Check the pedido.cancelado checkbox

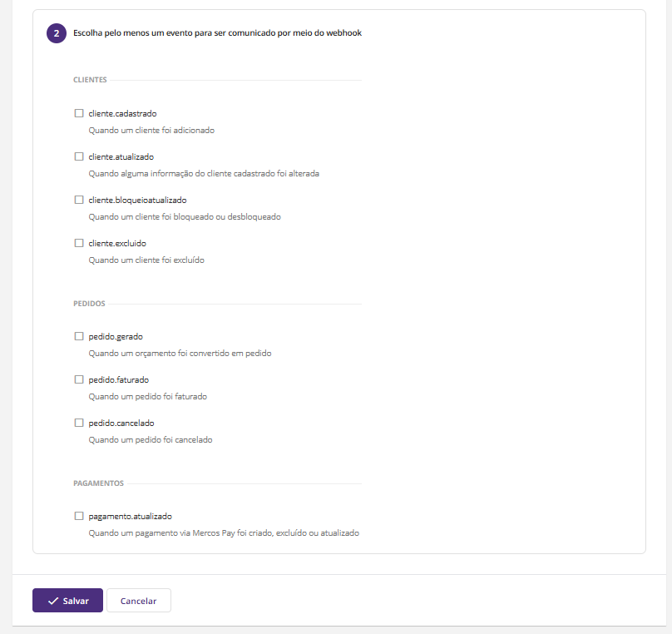[79, 423]
